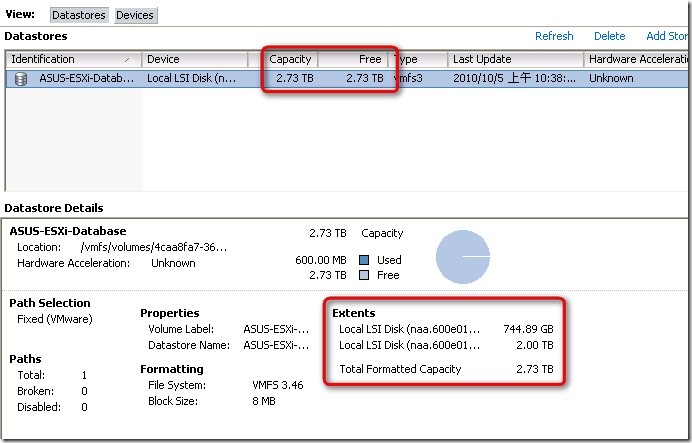Click the Paths Total value 1

(84, 375)
